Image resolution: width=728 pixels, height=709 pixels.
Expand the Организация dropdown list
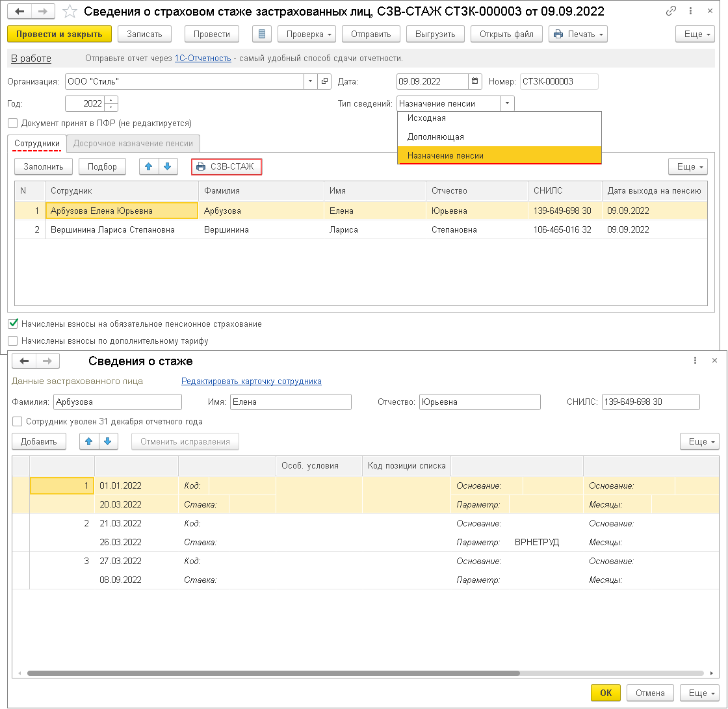pyautogui.click(x=310, y=82)
